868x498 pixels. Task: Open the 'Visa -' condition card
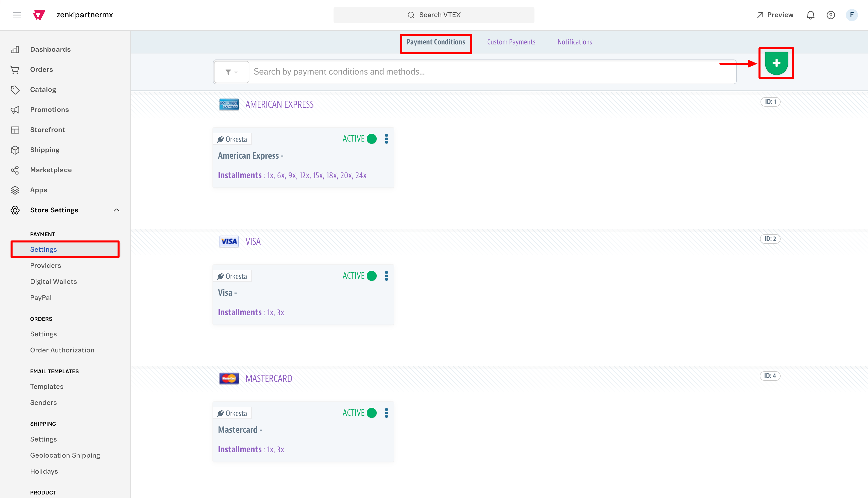(303, 295)
